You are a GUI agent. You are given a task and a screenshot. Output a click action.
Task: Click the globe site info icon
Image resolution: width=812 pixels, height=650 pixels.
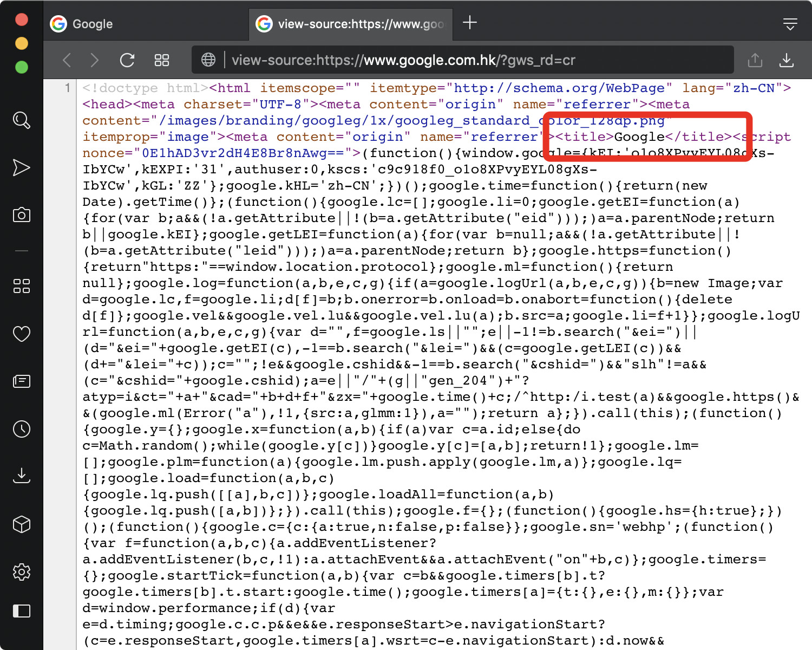pos(208,60)
